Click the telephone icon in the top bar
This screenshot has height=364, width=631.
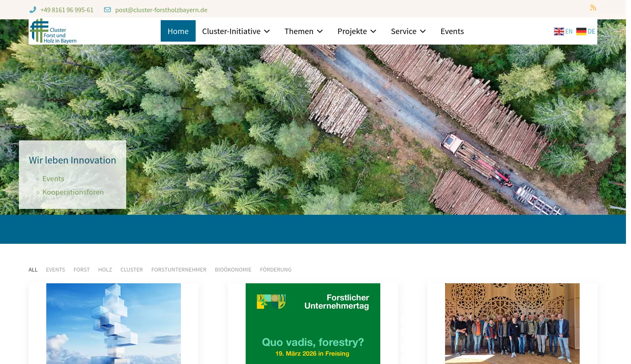[x=33, y=10]
